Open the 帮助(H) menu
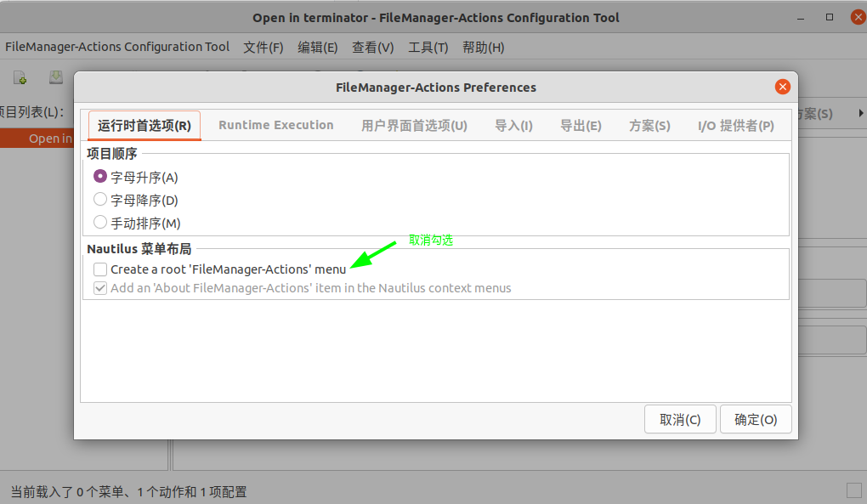Screen dimensions: 867x504 point(484,48)
